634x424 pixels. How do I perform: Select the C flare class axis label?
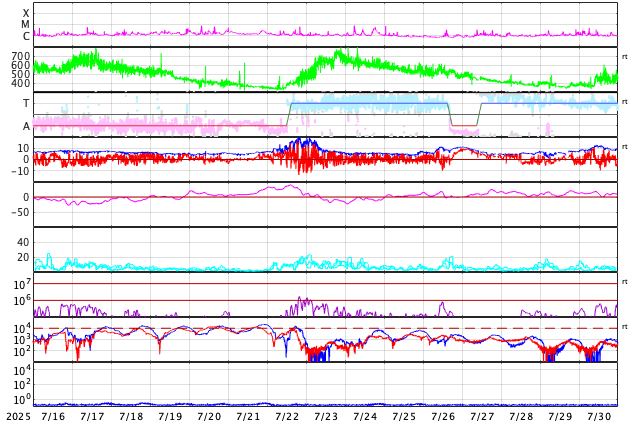(x=26, y=37)
